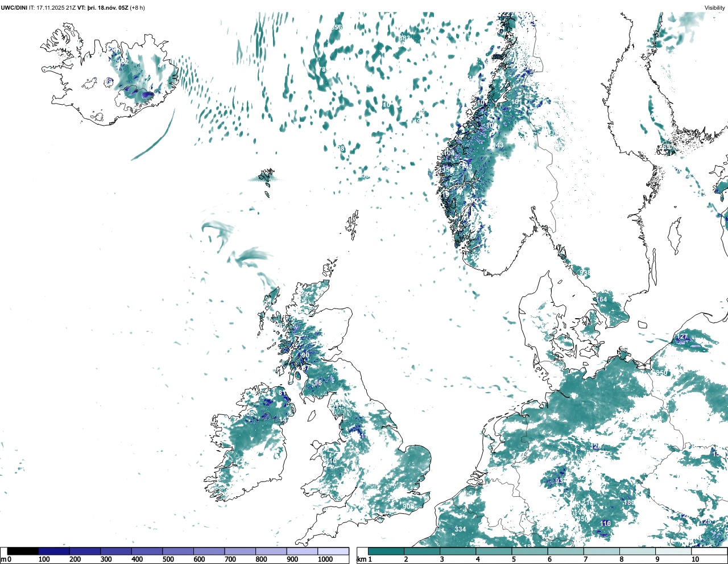Image resolution: width=728 pixels, height=564 pixels.
Task: Click the 400–500 m legend color
Action: tap(147, 551)
